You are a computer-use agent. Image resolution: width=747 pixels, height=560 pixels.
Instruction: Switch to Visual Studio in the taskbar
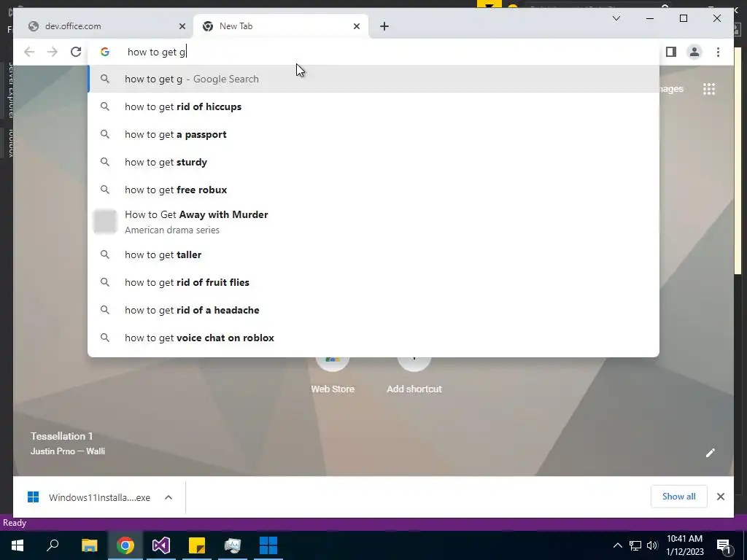[x=161, y=545]
